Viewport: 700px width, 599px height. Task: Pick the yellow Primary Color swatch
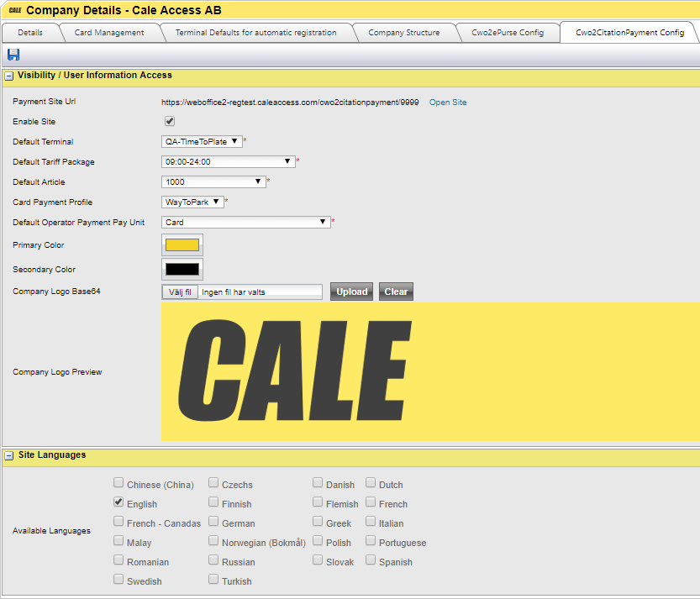tap(182, 244)
